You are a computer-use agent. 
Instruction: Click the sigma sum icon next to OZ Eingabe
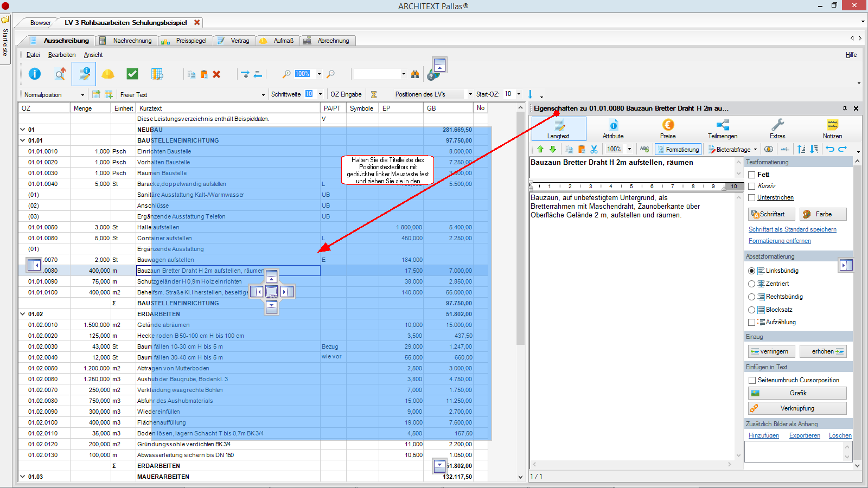[374, 94]
